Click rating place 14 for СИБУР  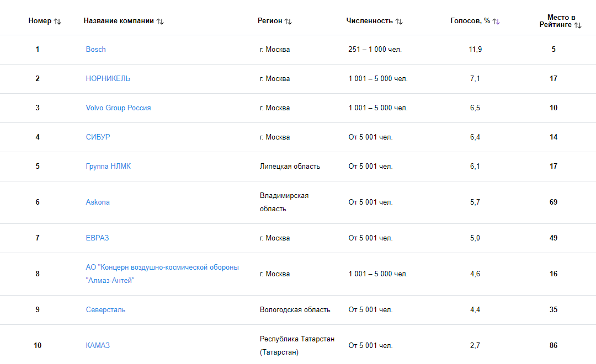click(x=554, y=137)
